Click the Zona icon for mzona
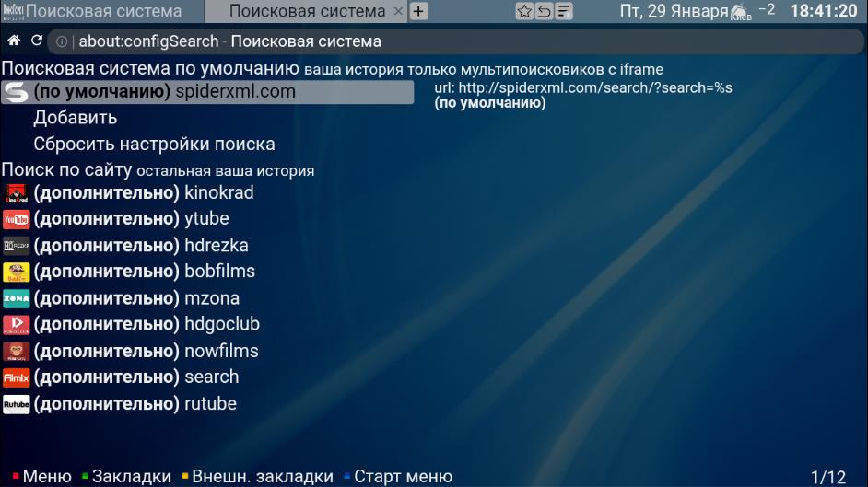This screenshot has height=487, width=868. pyautogui.click(x=16, y=298)
